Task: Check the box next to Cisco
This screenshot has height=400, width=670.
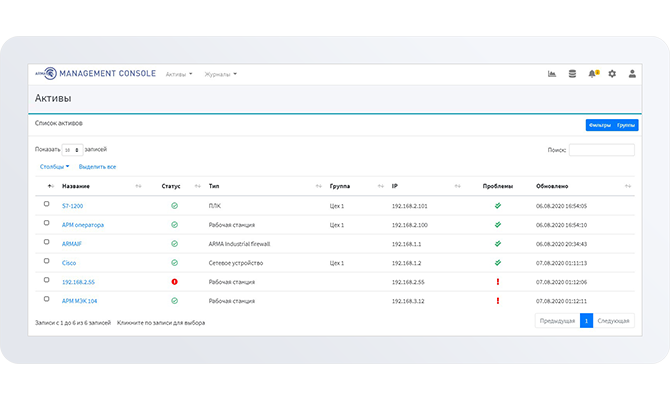Action: click(x=46, y=262)
